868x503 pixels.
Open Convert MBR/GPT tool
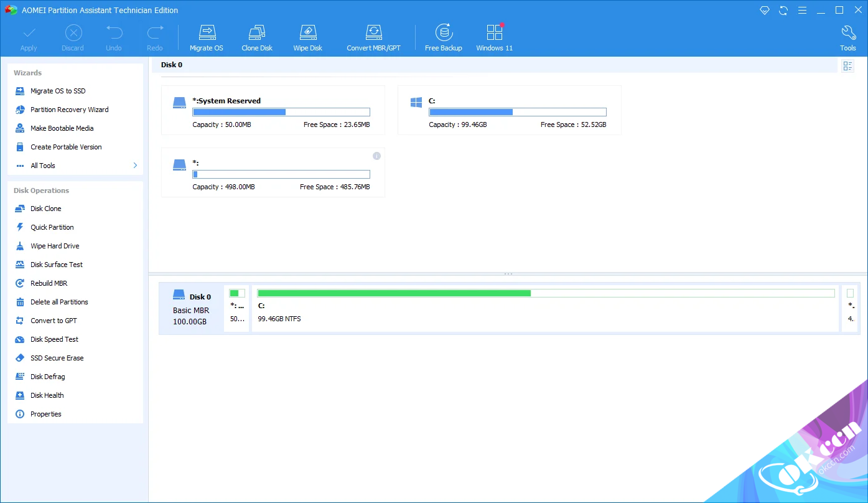pos(373,38)
